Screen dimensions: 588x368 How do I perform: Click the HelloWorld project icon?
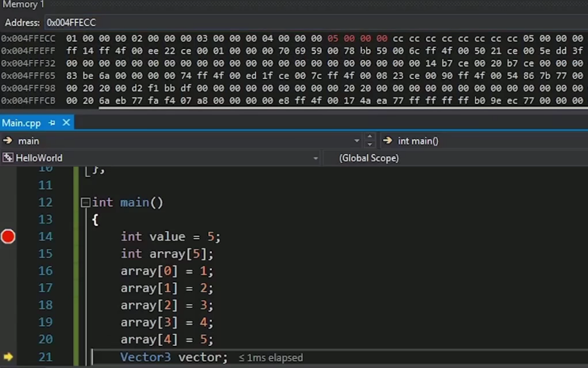[x=8, y=158]
